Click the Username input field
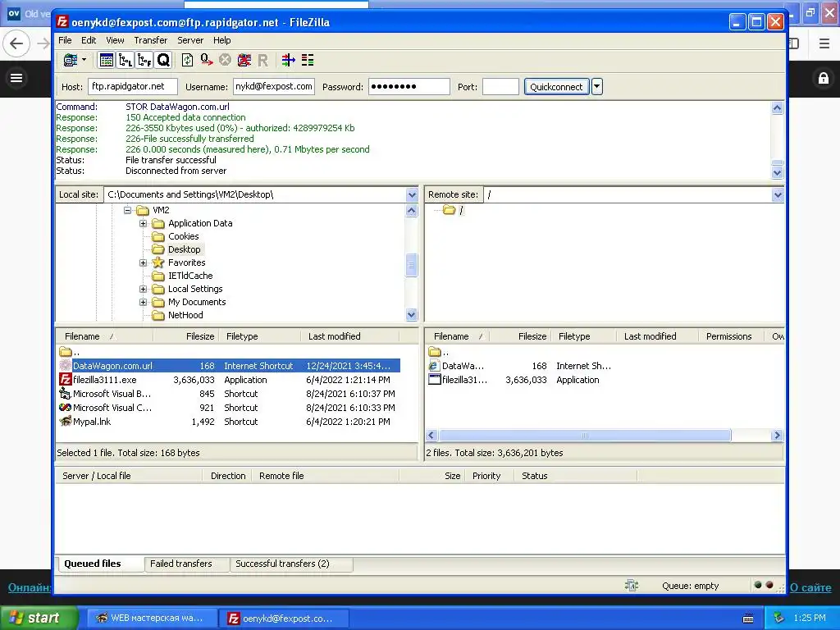 click(x=274, y=86)
